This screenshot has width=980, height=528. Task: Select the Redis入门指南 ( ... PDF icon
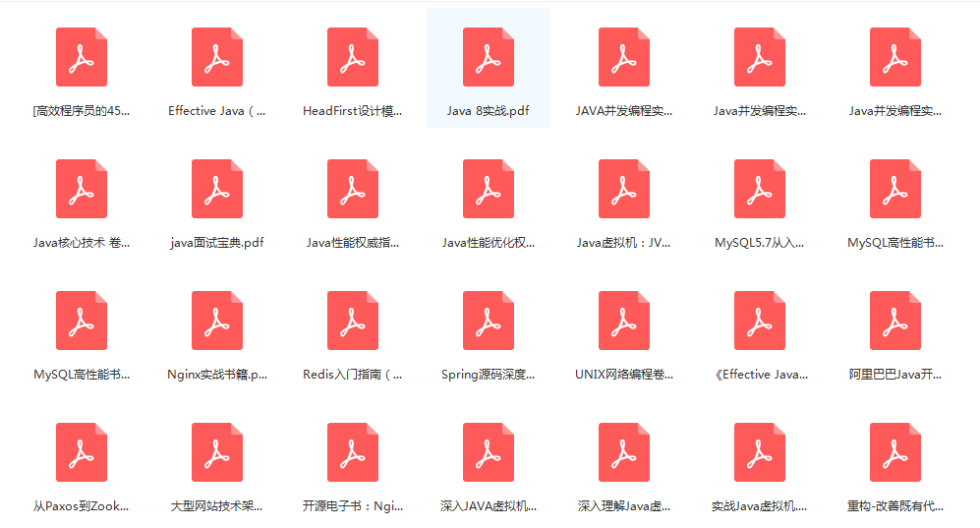tap(353, 321)
